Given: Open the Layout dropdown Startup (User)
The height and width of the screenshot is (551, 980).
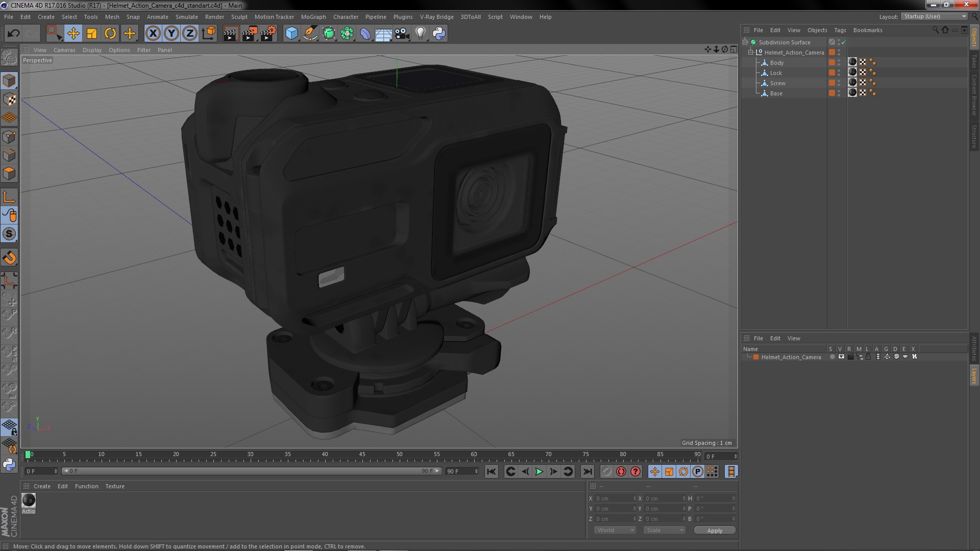Looking at the screenshot, I should pos(935,17).
